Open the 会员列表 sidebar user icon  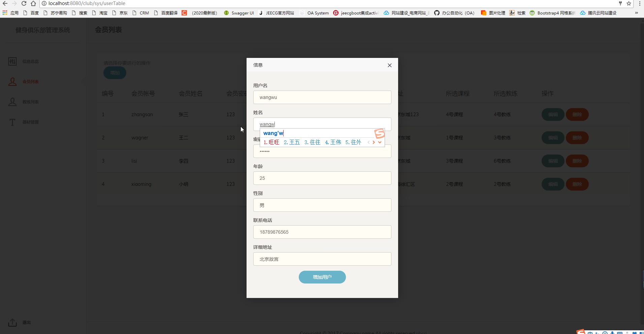pos(12,81)
